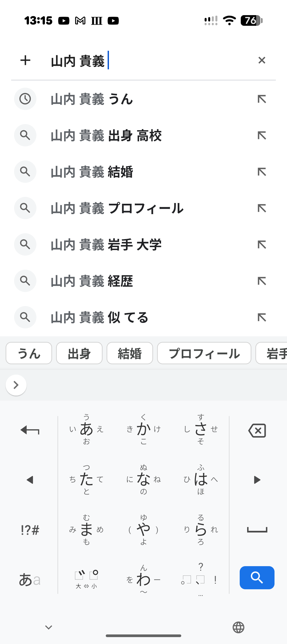Viewport: 287px width, 644px height.
Task: Collapse keyboard with the down chevron
Action: pos(49,627)
